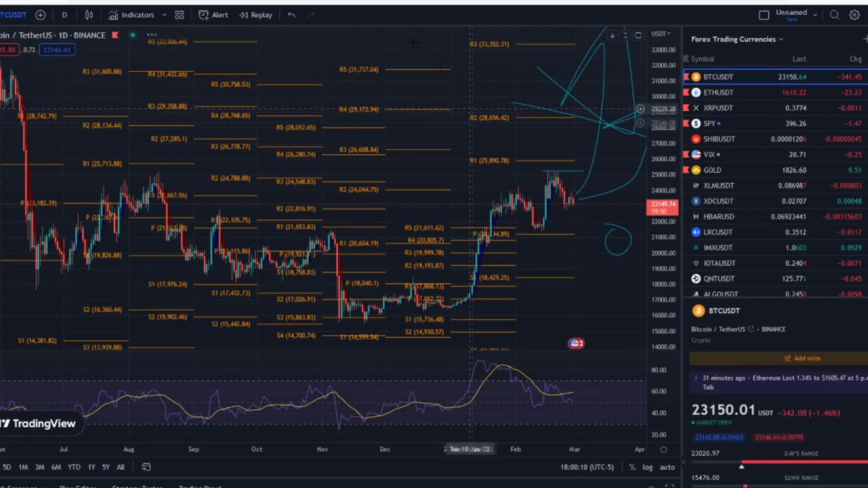Select XDCUSDT in the watchlist
868x488 pixels.
click(x=776, y=201)
